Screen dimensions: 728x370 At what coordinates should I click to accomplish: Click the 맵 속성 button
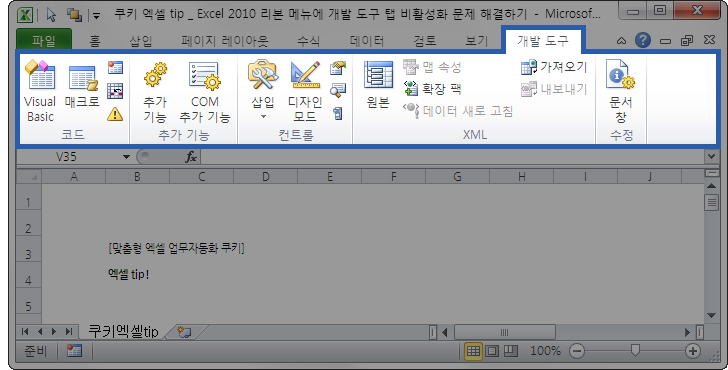click(432, 67)
